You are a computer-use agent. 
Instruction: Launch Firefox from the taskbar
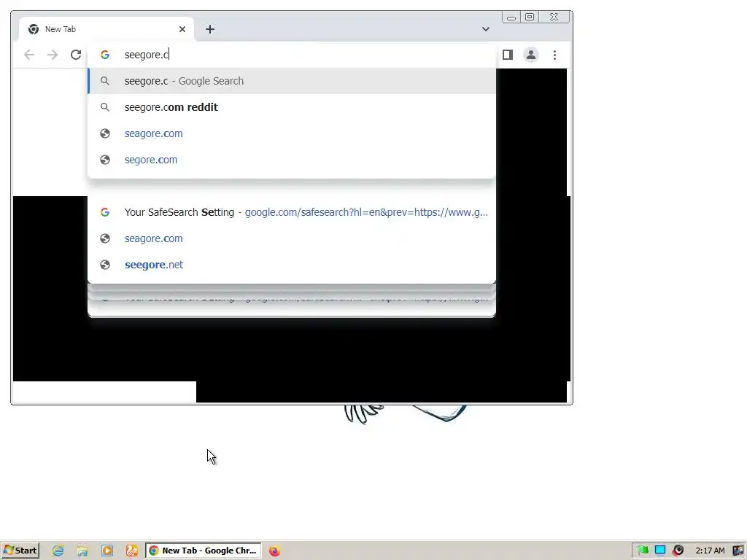[274, 551]
